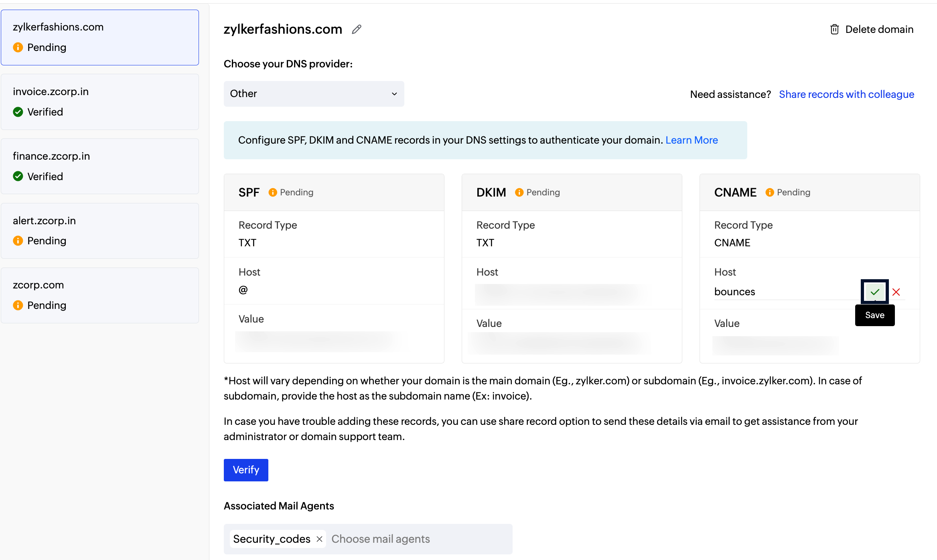
Task: Click the CNAME pending status icon
Action: 769,193
